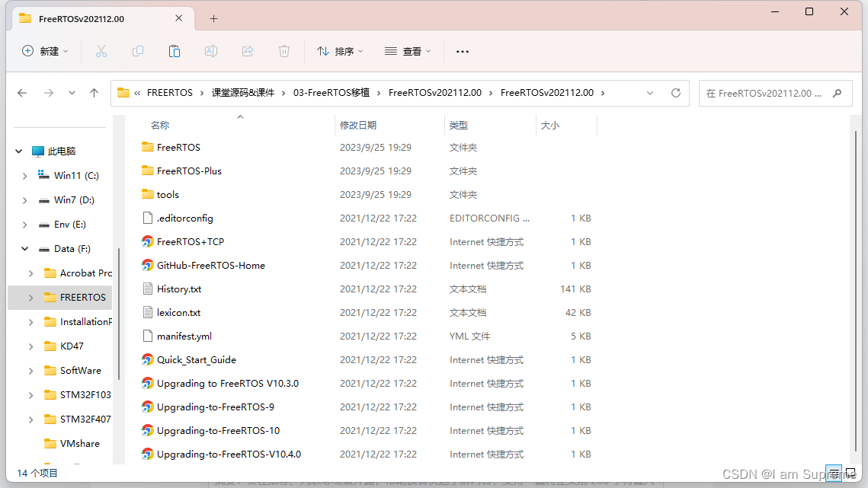
Task: Go forward with the right arrow
Action: click(49, 93)
